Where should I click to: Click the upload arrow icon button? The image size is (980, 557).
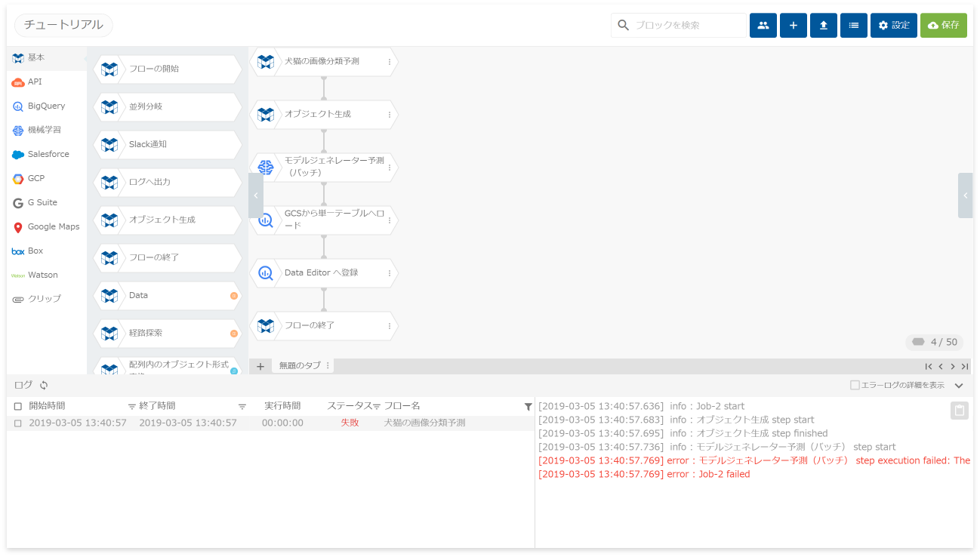[x=824, y=25]
